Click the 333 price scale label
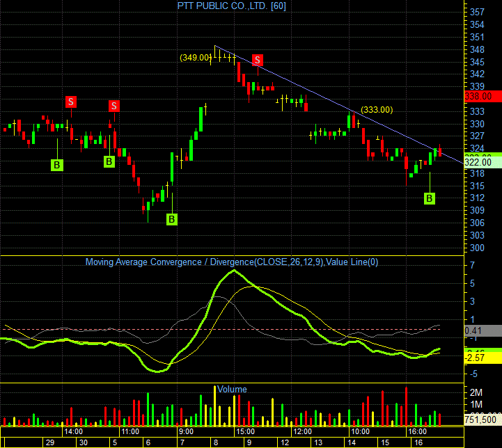Viewport: 502px width, 448px height. point(477,111)
